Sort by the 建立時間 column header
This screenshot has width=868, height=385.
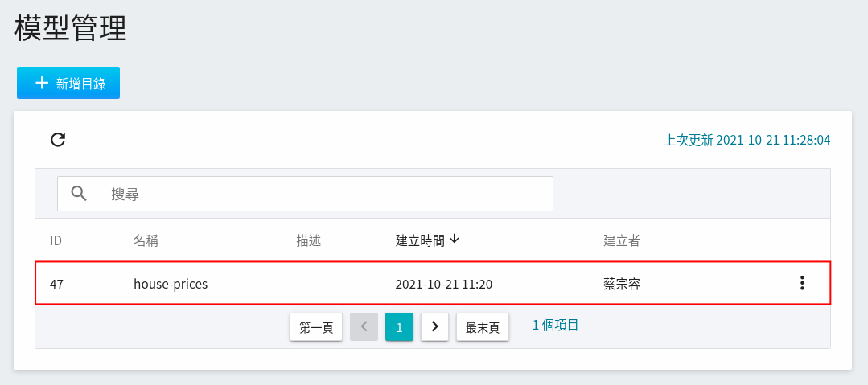click(x=420, y=240)
